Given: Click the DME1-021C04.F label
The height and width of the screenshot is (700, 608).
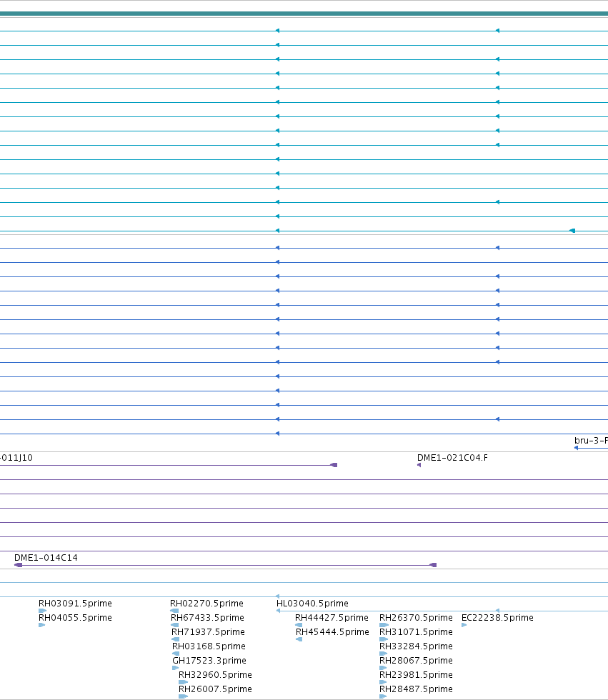Looking at the screenshot, I should point(452,458).
